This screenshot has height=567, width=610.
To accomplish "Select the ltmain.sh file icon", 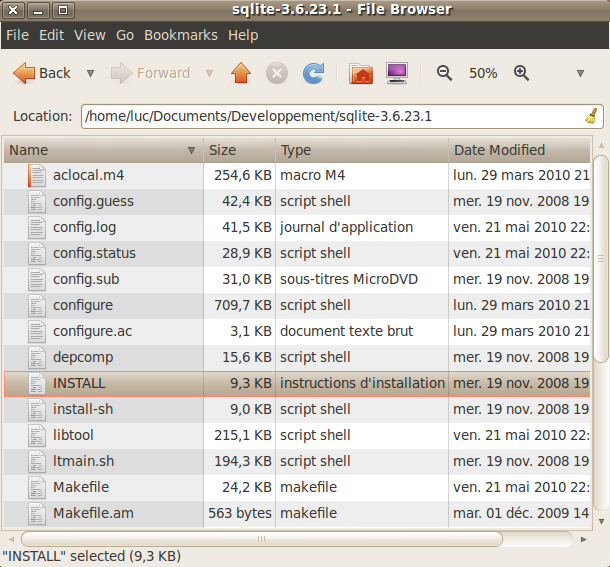I will [37, 462].
